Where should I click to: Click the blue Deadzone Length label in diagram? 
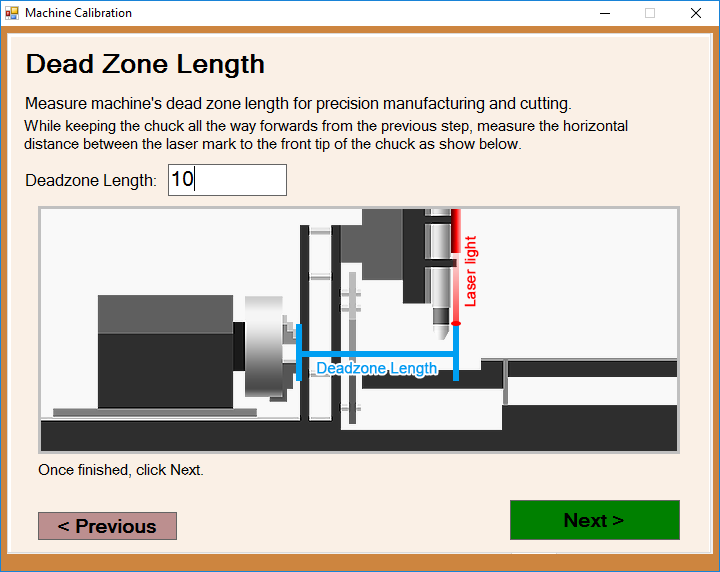(376, 368)
